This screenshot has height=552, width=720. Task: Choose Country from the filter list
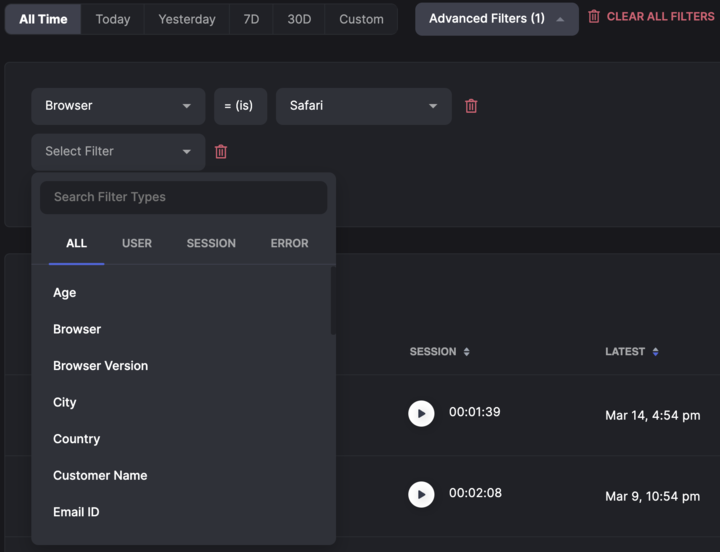click(77, 439)
